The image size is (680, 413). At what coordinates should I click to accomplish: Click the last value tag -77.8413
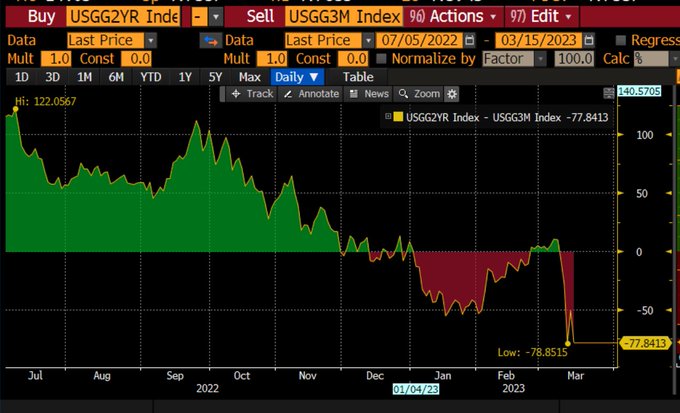click(x=646, y=344)
